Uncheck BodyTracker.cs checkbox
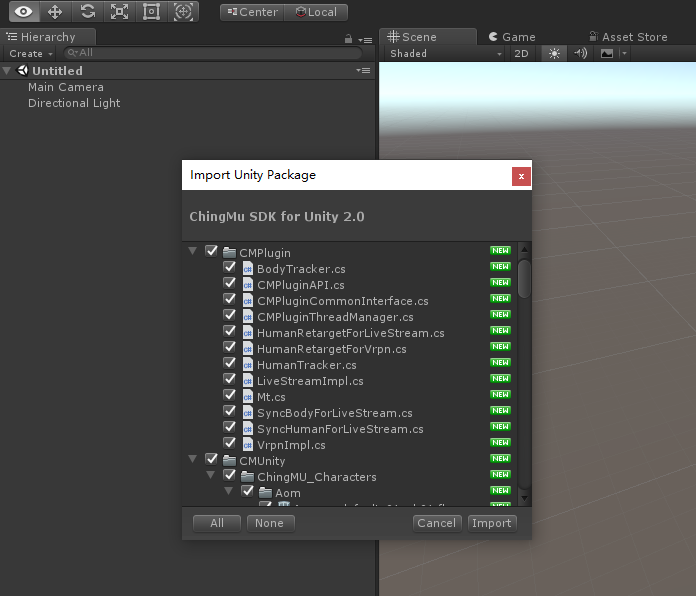This screenshot has height=596, width=696. 229,267
